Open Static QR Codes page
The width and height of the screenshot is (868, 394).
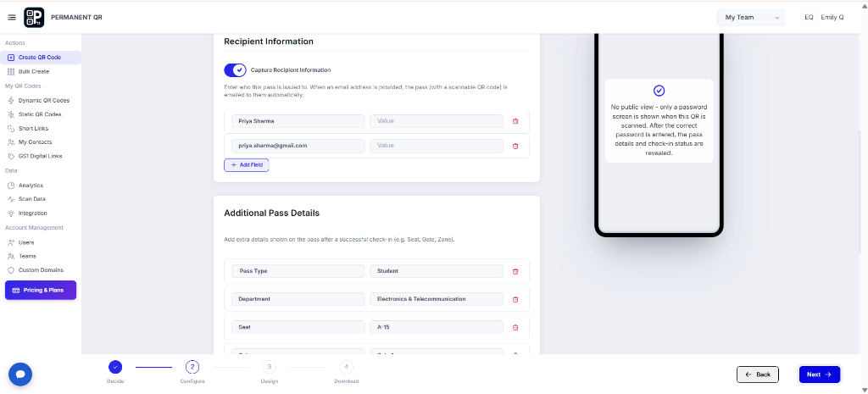[40, 114]
